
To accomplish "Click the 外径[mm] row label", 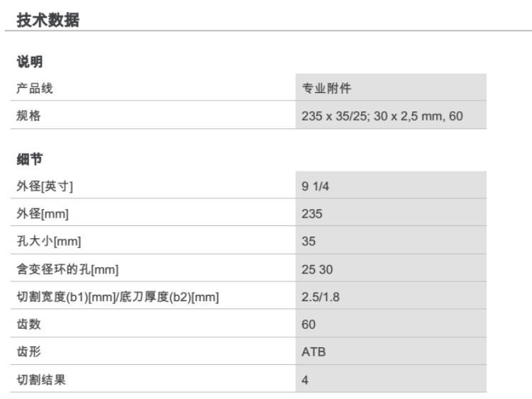I will (x=43, y=213).
